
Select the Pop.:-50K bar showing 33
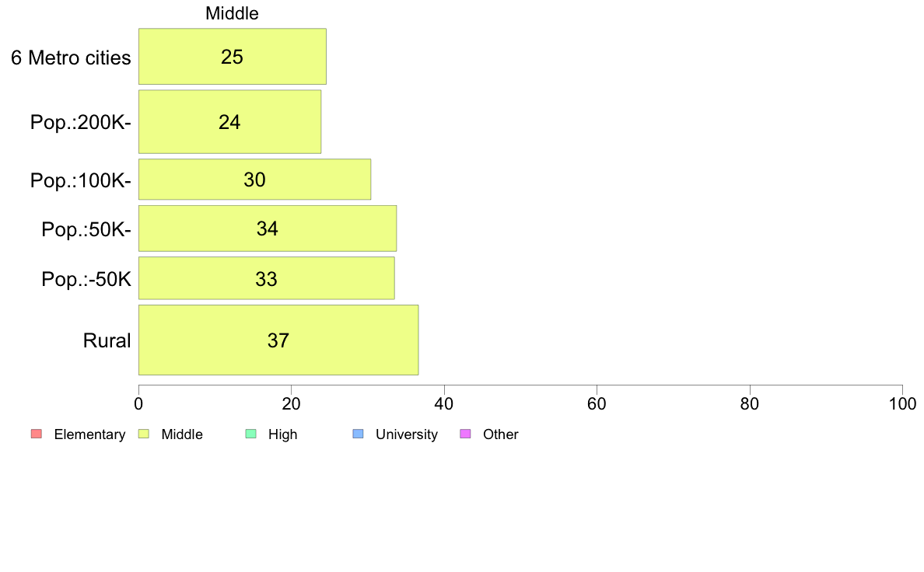pos(266,278)
